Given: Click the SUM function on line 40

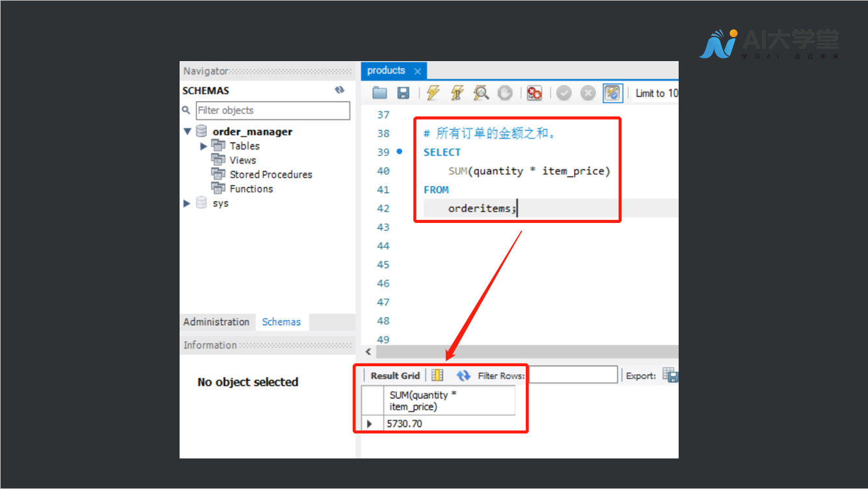Looking at the screenshot, I should (x=458, y=171).
